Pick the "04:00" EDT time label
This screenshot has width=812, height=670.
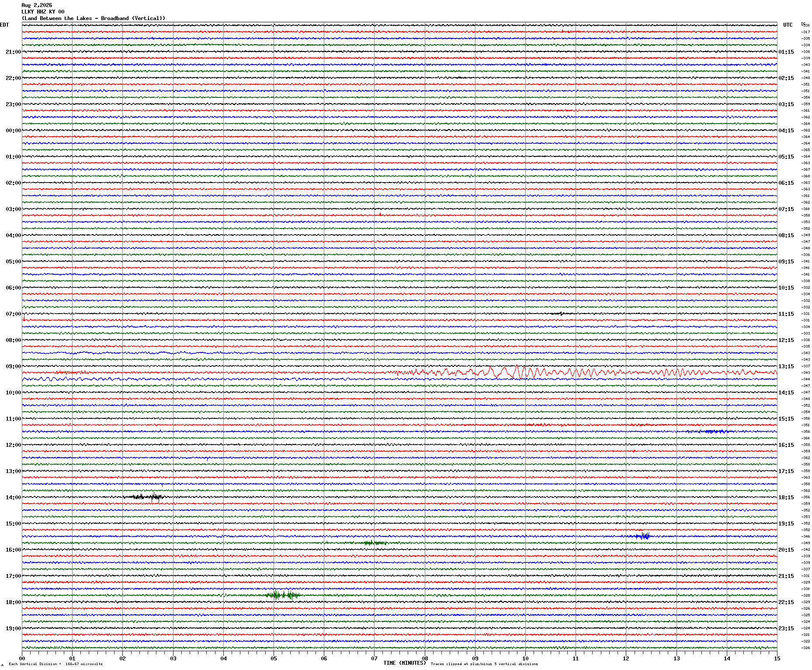pos(13,235)
